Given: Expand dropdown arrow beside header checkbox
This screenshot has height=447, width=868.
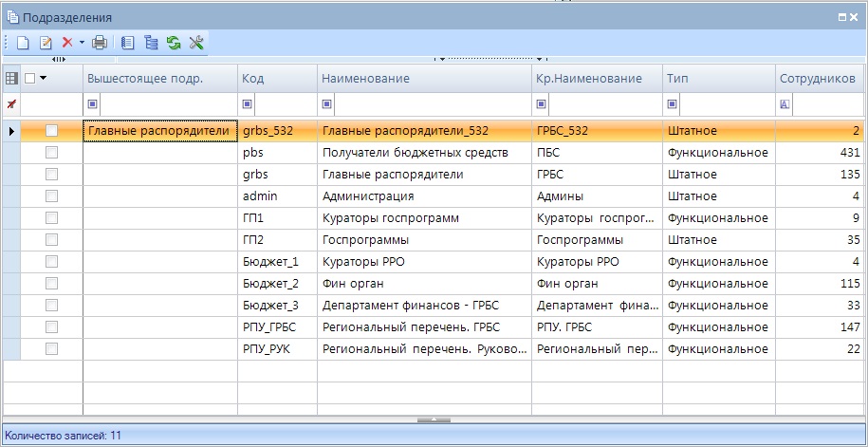Looking at the screenshot, I should point(43,79).
